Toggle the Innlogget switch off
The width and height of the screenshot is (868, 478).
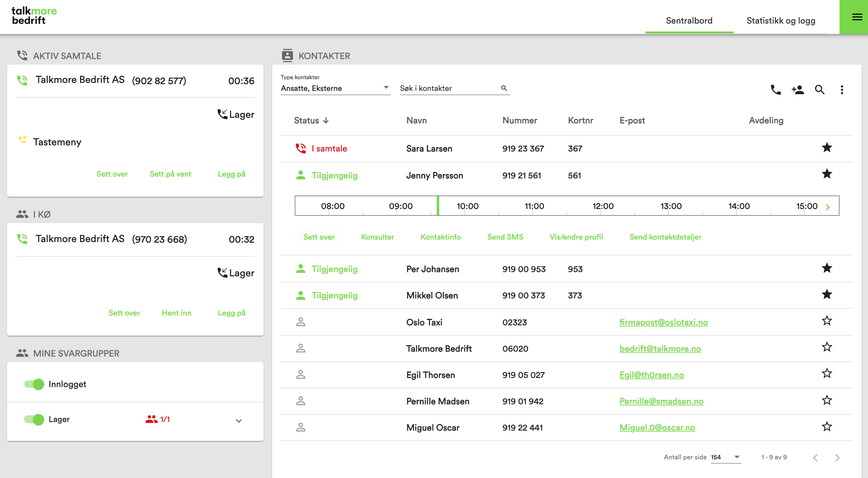(x=34, y=384)
